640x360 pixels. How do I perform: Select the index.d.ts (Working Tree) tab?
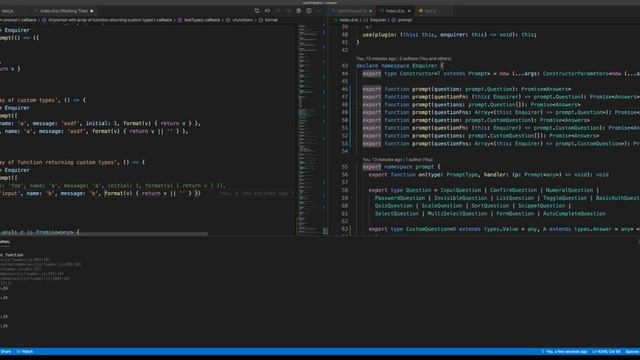(64, 11)
